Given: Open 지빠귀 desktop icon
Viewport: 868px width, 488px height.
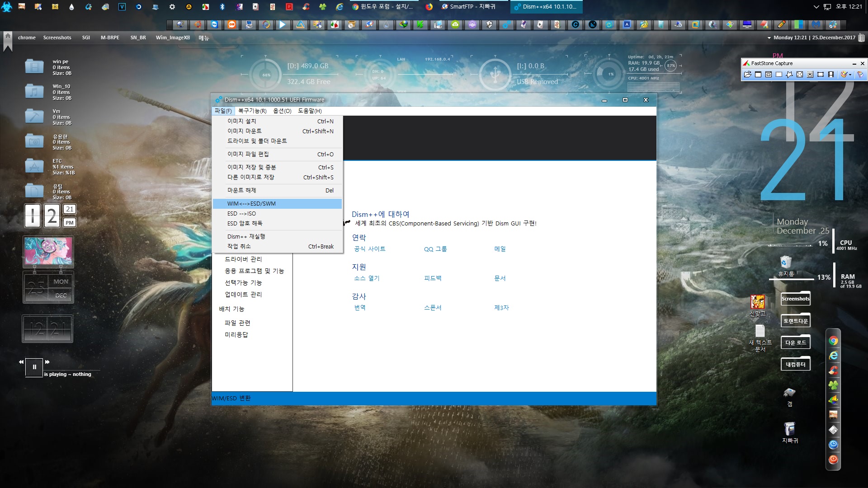Looking at the screenshot, I should [x=790, y=432].
